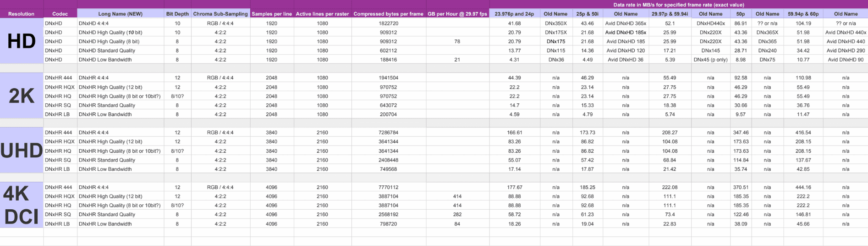Select the 78 GB per hour cell
The height and width of the screenshot is (246, 868).
pyautogui.click(x=457, y=41)
